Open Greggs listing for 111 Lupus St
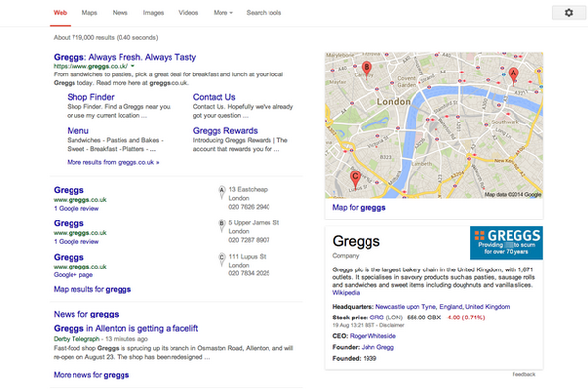This screenshot has height=391, width=588. (x=69, y=257)
